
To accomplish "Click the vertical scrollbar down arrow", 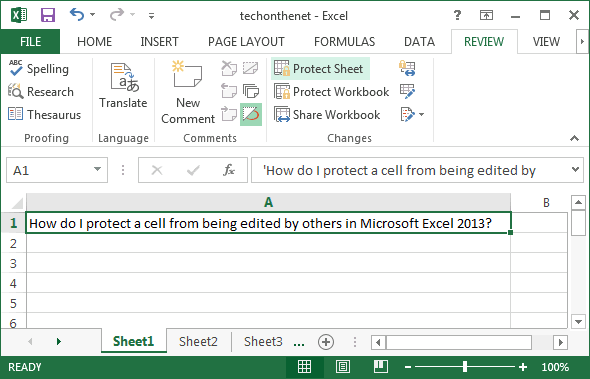I will [578, 322].
